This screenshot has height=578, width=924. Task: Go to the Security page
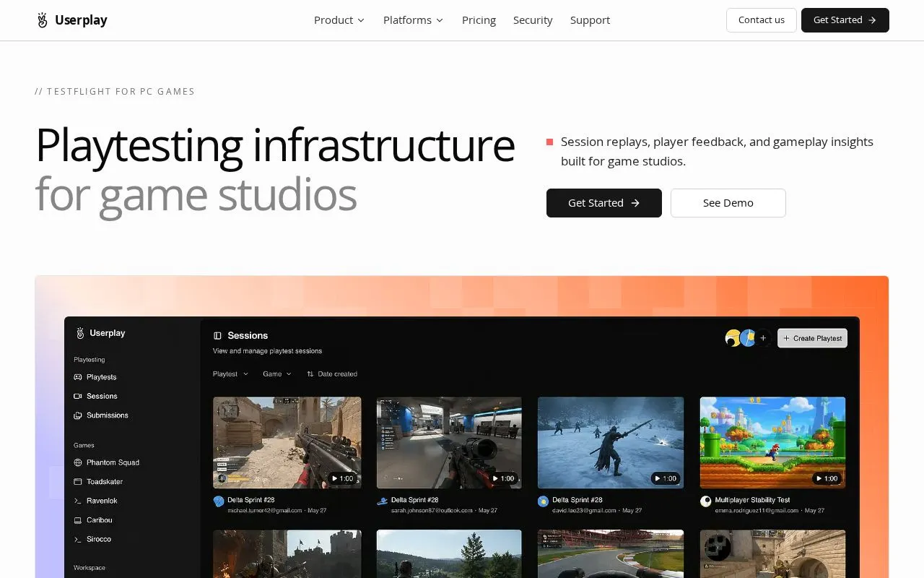pos(533,20)
